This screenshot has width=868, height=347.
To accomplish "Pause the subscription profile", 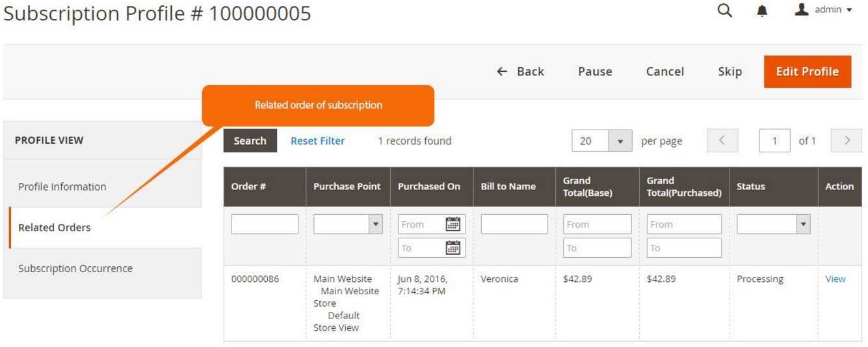I will (595, 72).
